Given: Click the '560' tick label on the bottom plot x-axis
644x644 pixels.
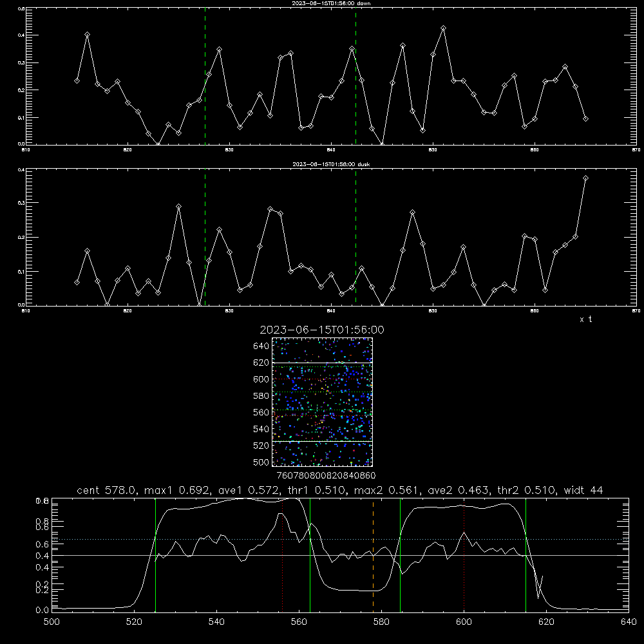Looking at the screenshot, I should coord(299,622).
